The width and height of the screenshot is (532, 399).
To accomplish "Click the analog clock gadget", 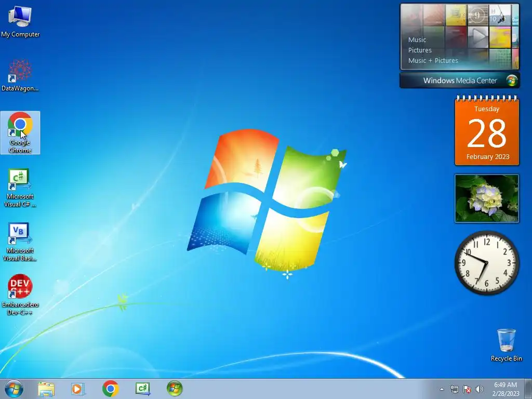I will (487, 263).
